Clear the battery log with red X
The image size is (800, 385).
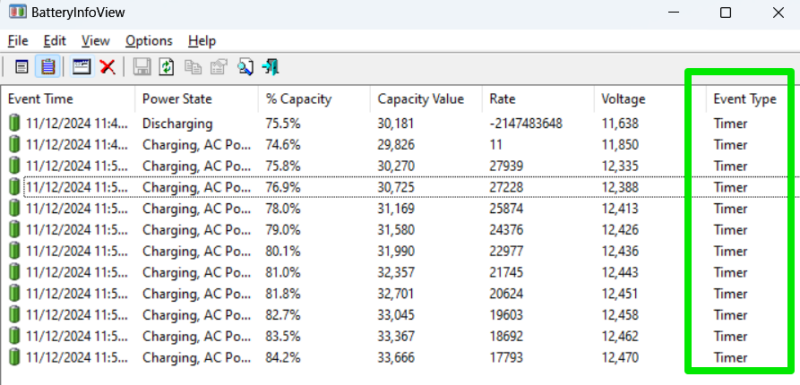107,67
